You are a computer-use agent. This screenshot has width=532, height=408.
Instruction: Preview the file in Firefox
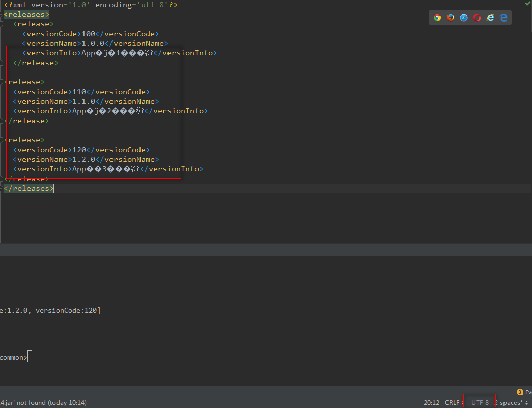pyautogui.click(x=450, y=17)
